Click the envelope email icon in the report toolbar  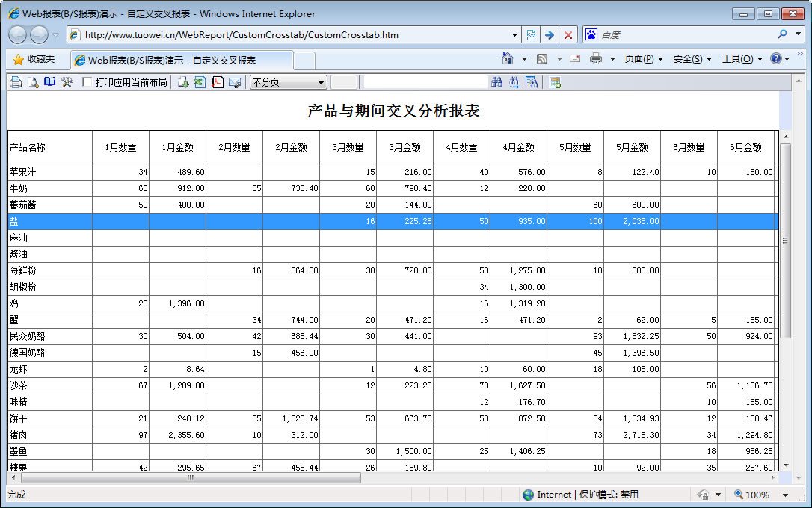[x=235, y=82]
